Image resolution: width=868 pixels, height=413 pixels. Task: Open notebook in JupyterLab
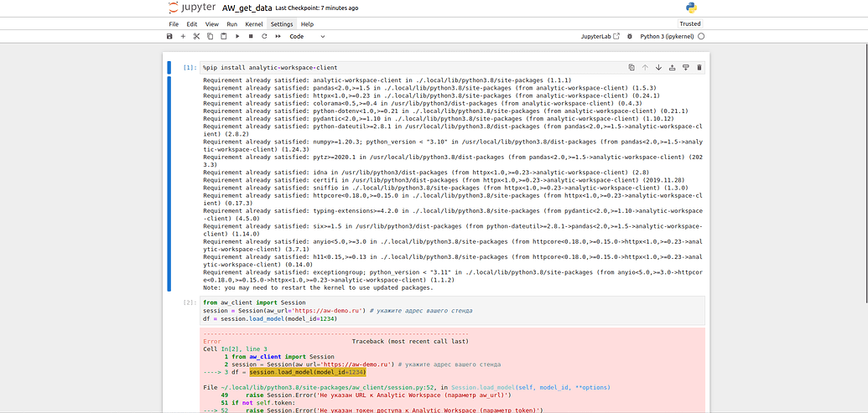coord(600,37)
